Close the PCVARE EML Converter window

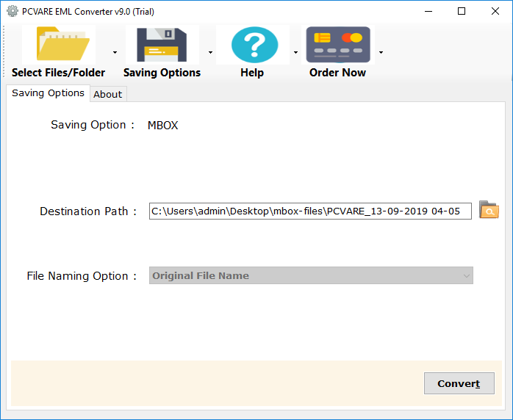(x=495, y=11)
